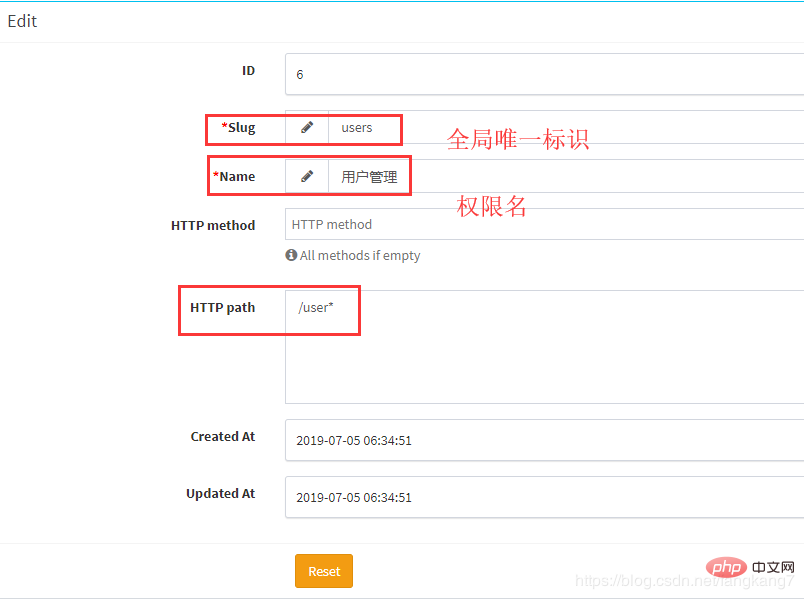
Task: Click the HTTP path label
Action: (222, 308)
